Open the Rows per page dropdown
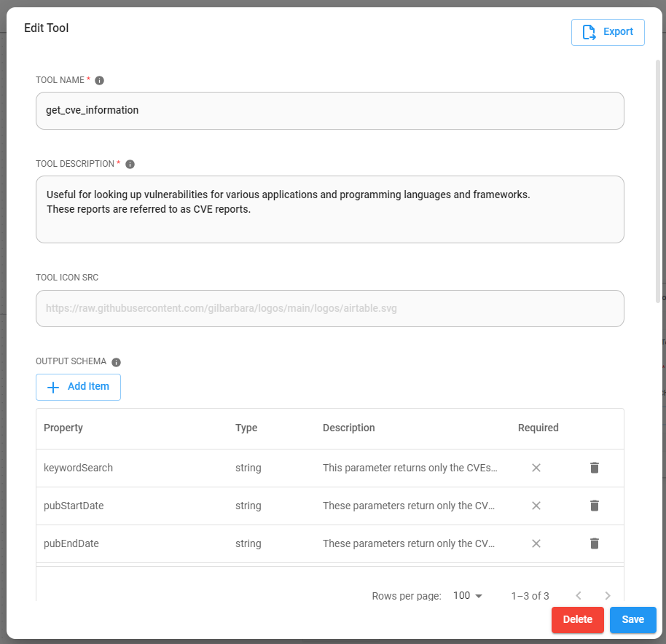This screenshot has width=666, height=644. coord(468,596)
